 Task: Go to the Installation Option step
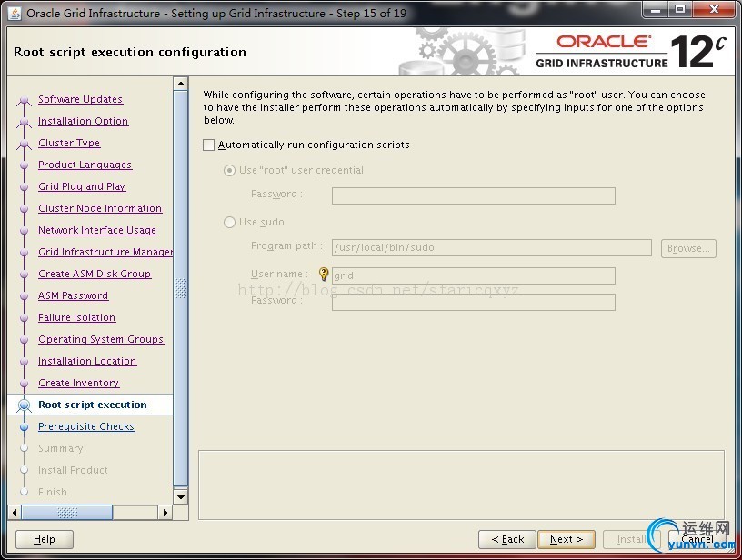coord(84,121)
